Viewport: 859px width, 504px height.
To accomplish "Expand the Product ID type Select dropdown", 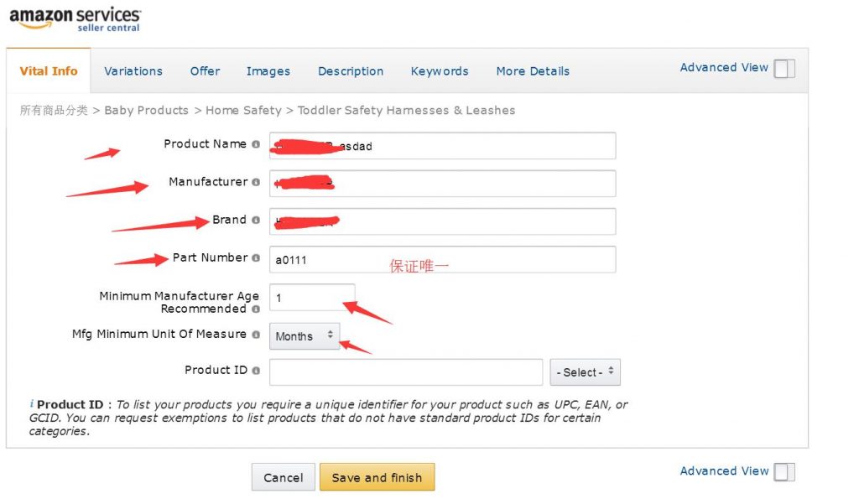I will point(585,372).
